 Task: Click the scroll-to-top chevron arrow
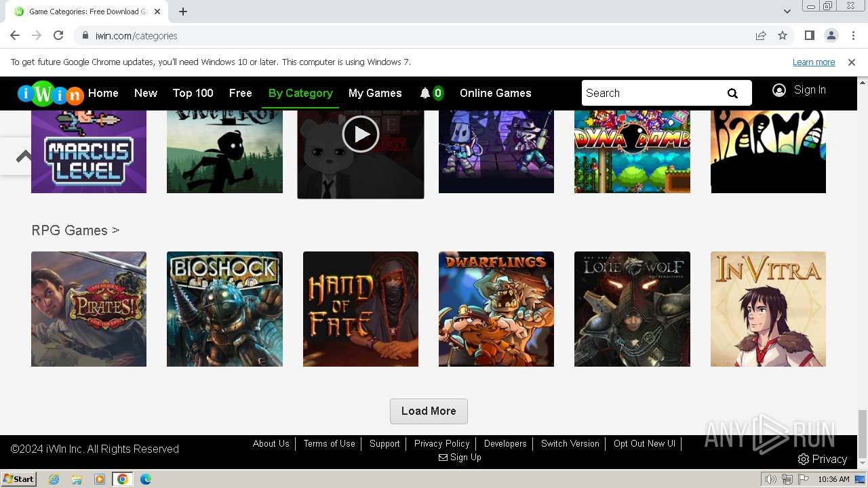point(24,157)
